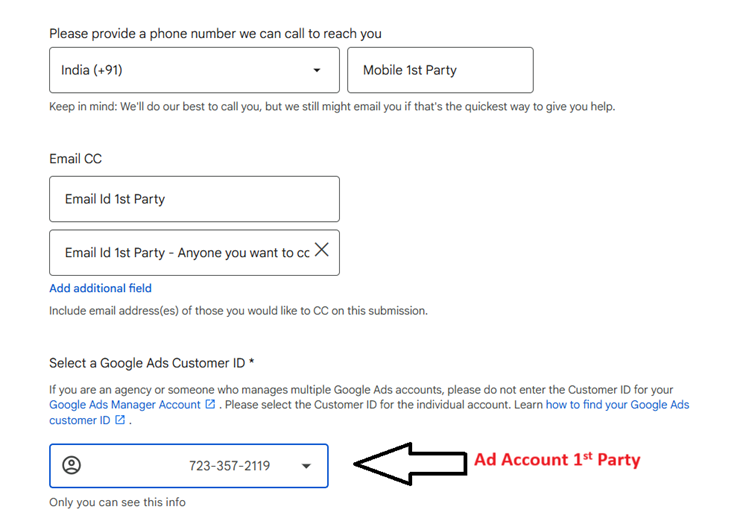
Task: Click the Add additional field link
Action: pyautogui.click(x=100, y=288)
